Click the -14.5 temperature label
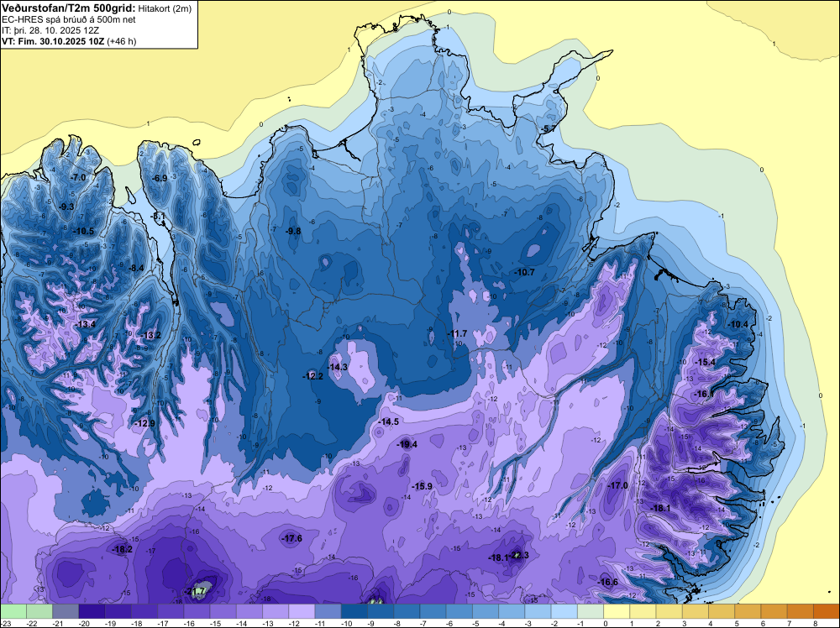840x628 pixels. (388, 421)
